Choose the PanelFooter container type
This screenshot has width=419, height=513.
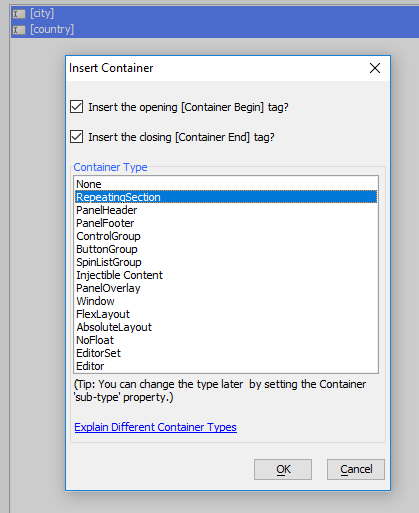(x=226, y=223)
